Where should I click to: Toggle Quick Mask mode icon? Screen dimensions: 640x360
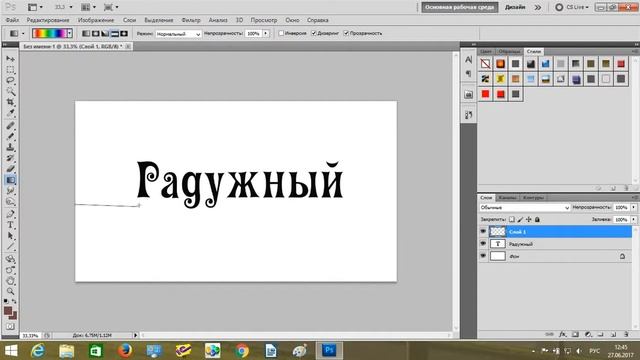[x=10, y=327]
